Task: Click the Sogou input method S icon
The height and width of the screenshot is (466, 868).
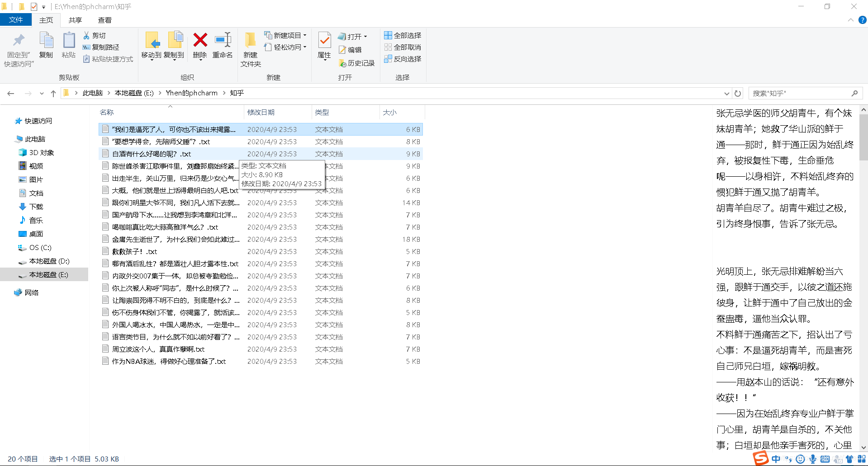Action: click(761, 458)
